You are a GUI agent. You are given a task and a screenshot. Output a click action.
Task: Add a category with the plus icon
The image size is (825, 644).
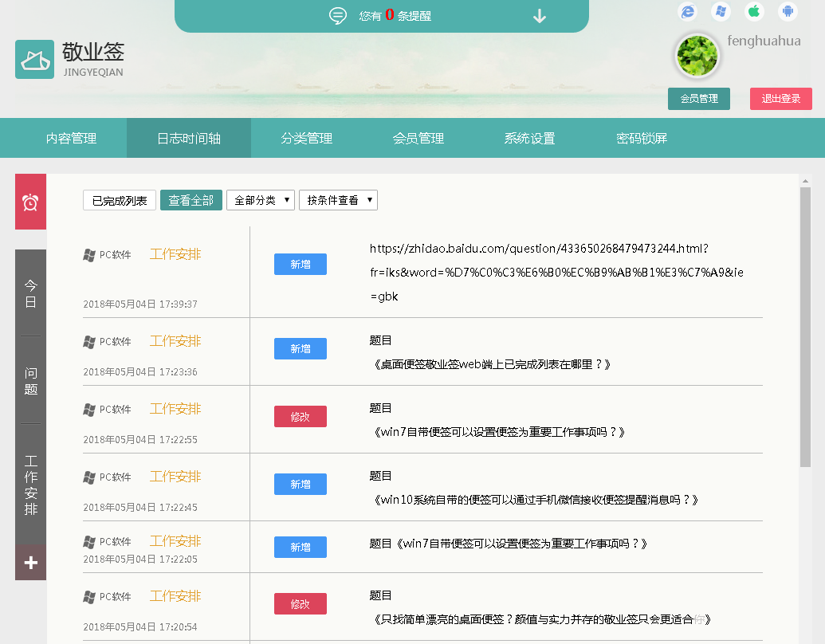(x=30, y=563)
